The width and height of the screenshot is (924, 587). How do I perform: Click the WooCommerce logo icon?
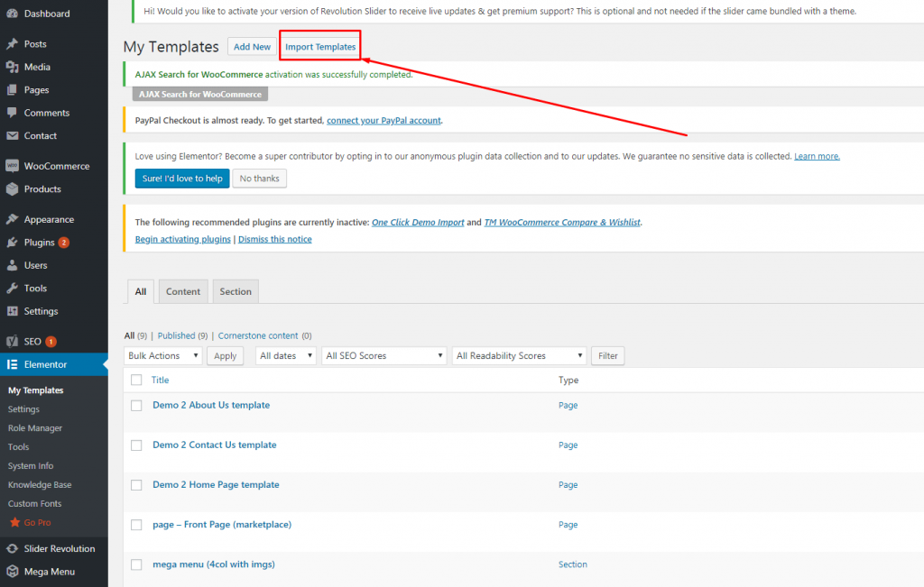point(12,166)
